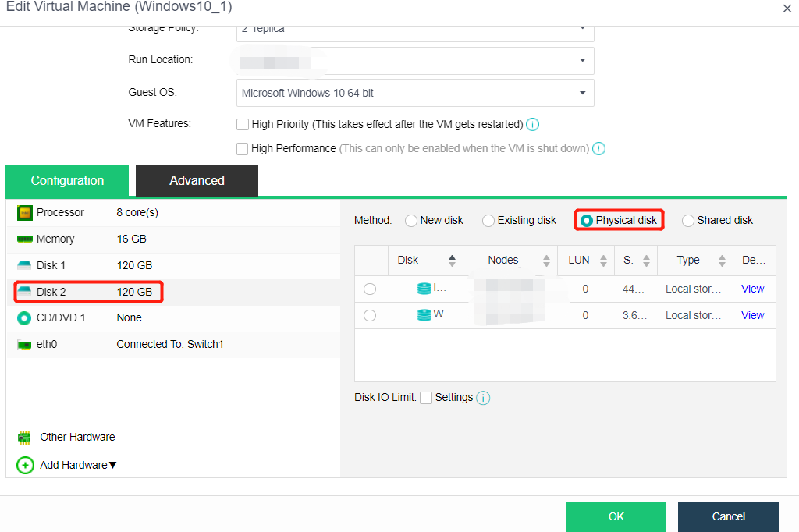799x532 pixels.
Task: Click the Memory module icon
Action: [25, 239]
